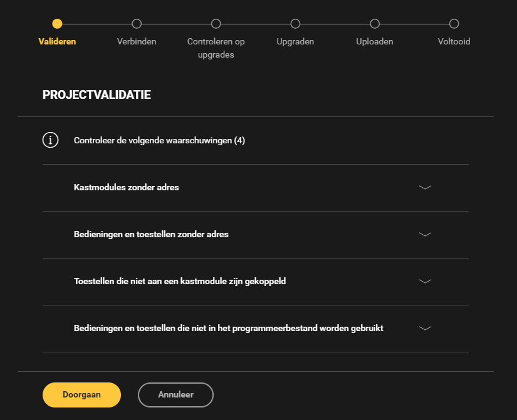Screen dimensions: 517x420
Task: Expand chevron for Bedieningen en toestellen zonder adres
Action: coord(425,234)
